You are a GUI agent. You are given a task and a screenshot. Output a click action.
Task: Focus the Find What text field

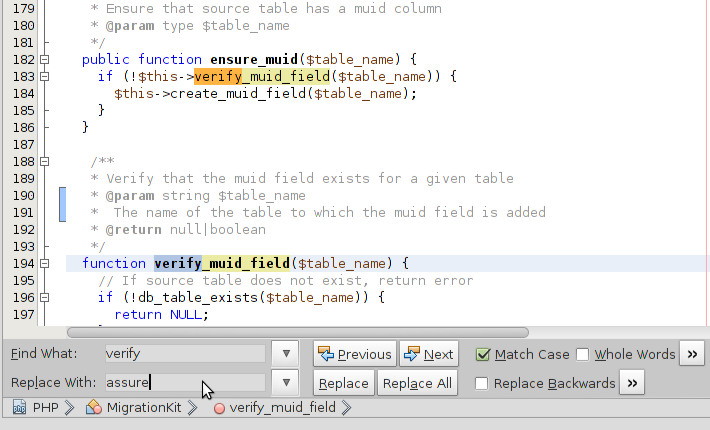click(x=185, y=354)
